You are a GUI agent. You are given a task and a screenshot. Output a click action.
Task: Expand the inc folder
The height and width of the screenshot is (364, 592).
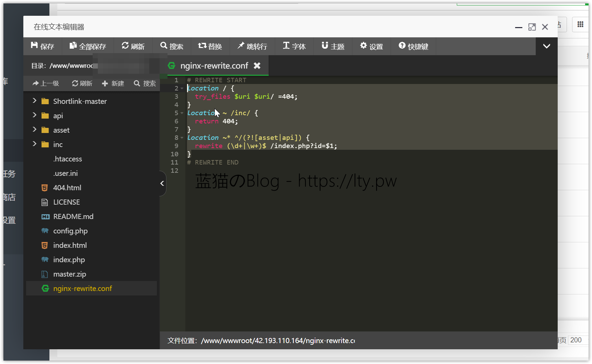34,144
